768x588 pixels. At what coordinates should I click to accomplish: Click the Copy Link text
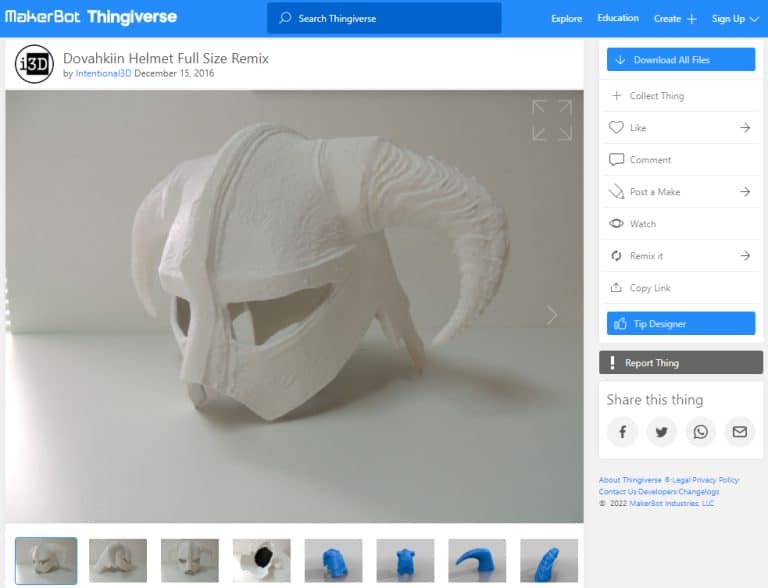[x=650, y=288]
